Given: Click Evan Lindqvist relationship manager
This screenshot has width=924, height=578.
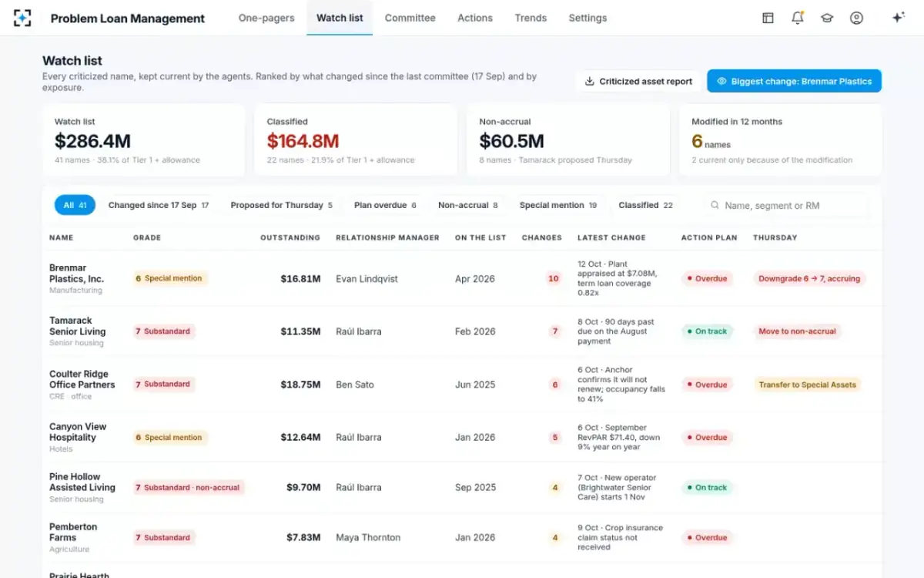Looking at the screenshot, I should (367, 279).
